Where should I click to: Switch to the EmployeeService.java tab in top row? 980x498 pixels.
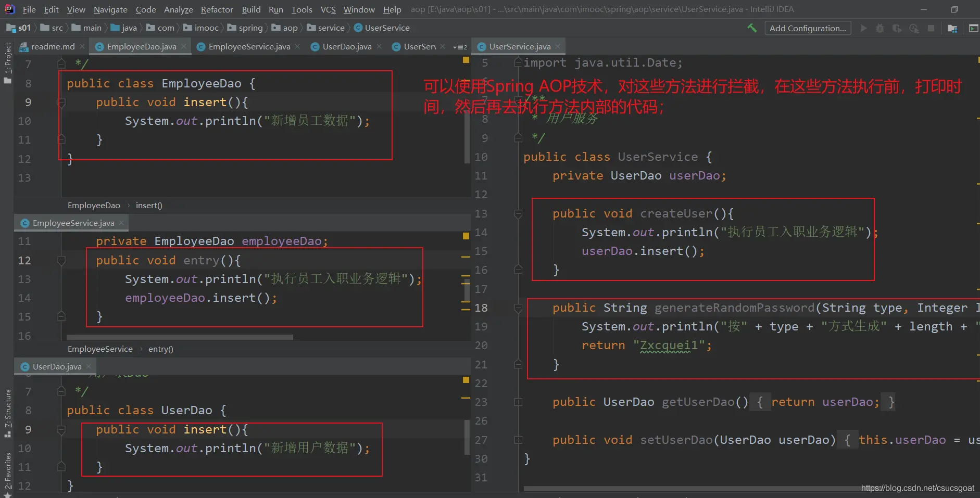[x=249, y=47]
